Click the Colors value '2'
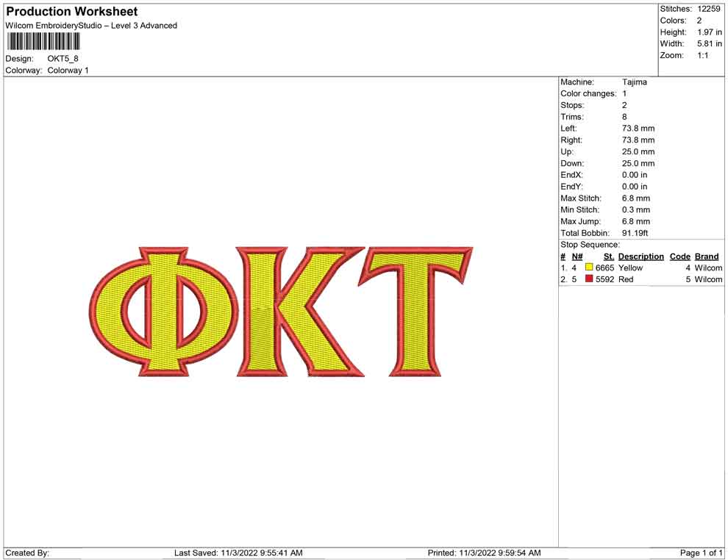This screenshot has height=560, width=728. coord(699,21)
